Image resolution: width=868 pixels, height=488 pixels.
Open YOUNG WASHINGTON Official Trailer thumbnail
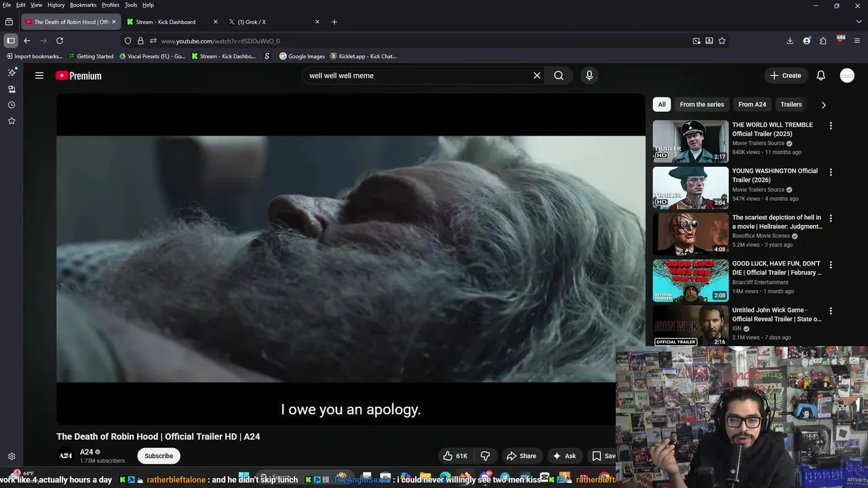(x=690, y=188)
